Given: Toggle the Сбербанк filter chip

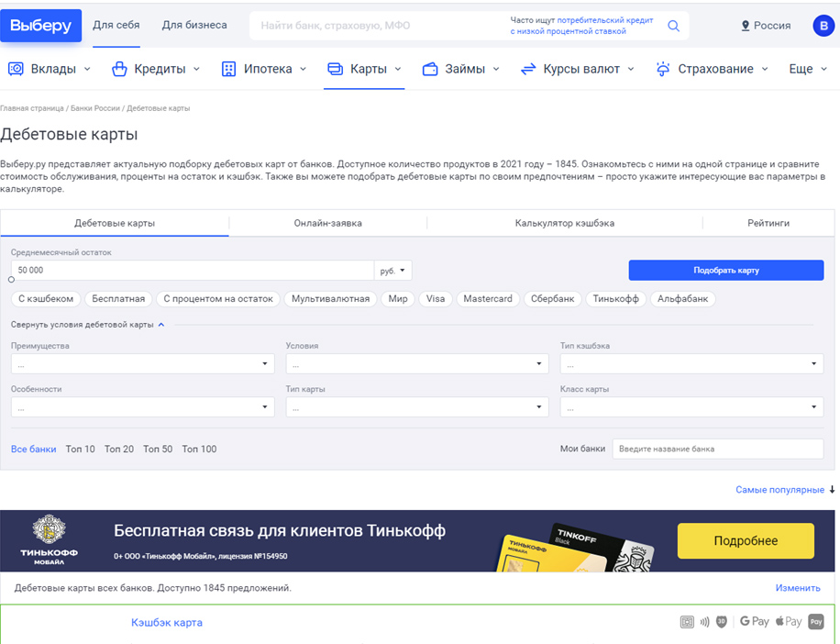Looking at the screenshot, I should pos(552,299).
